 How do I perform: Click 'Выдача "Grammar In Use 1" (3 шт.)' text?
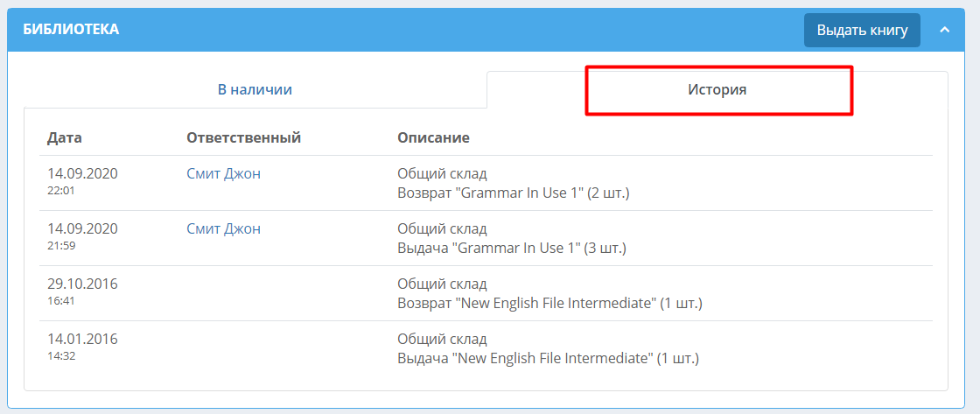point(512,249)
